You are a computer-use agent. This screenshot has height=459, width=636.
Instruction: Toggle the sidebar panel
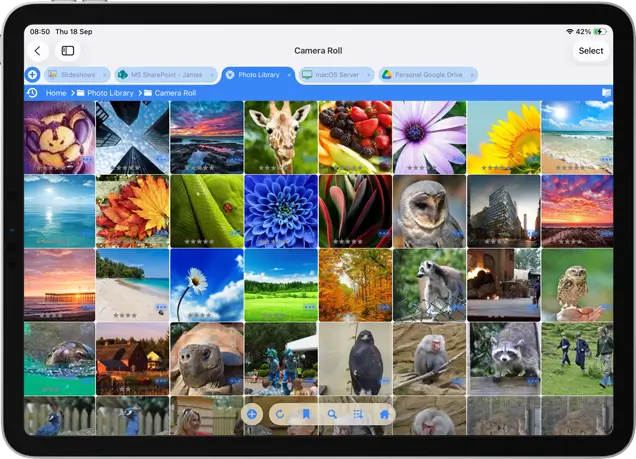tap(68, 51)
